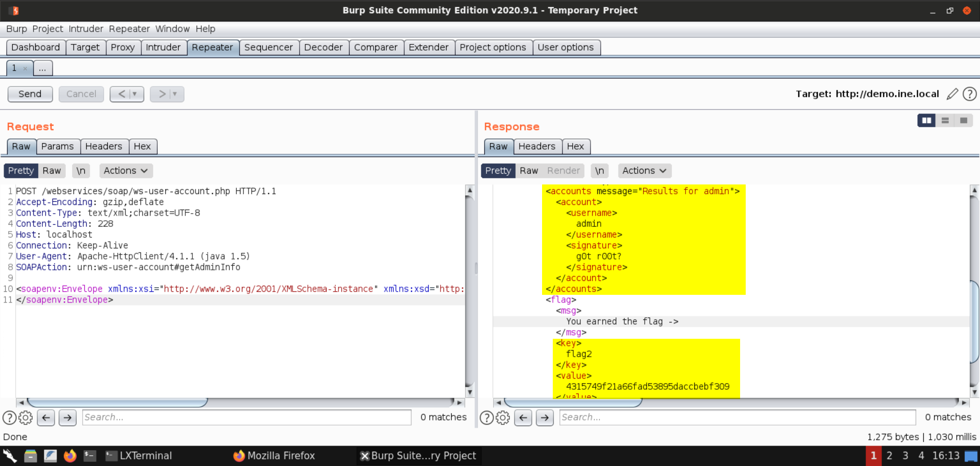This screenshot has height=466, width=980.
Task: Open request search settings gear icon
Action: pyautogui.click(x=26, y=418)
